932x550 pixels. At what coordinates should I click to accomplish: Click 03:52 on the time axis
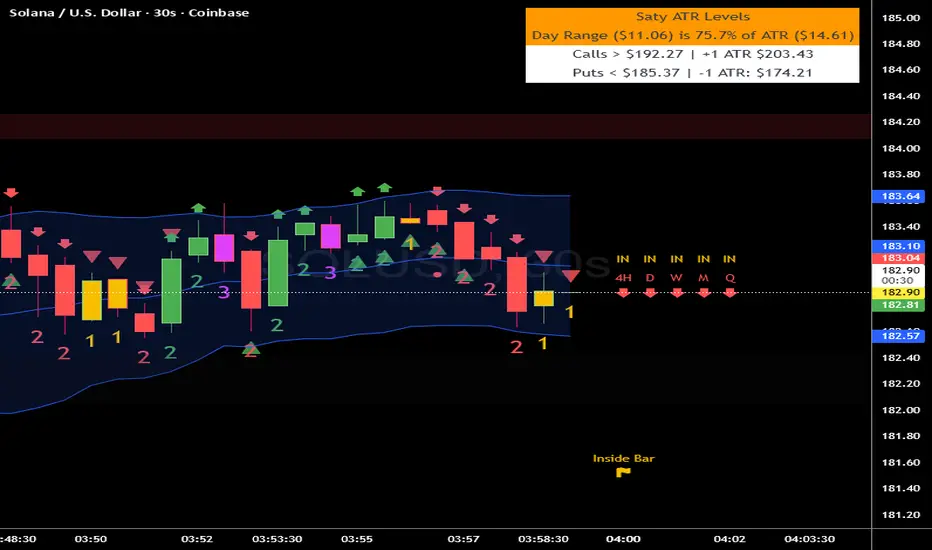[197, 539]
